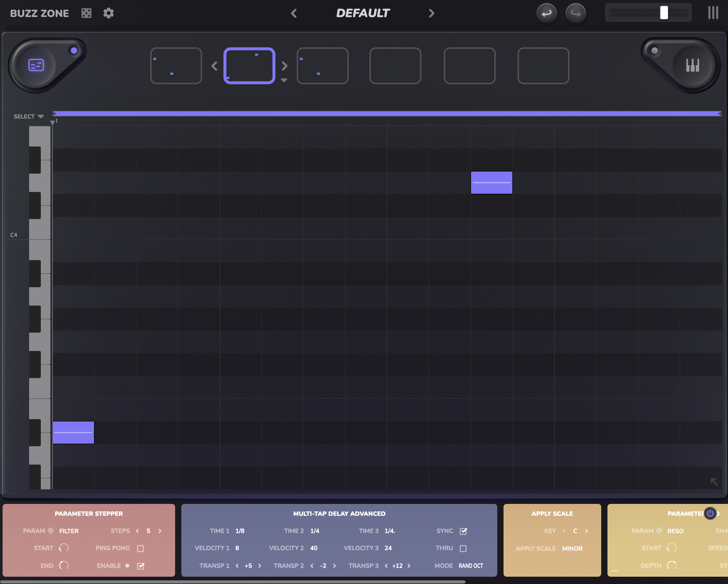
Task: Increase STEPS with right arrow
Action: click(x=160, y=531)
